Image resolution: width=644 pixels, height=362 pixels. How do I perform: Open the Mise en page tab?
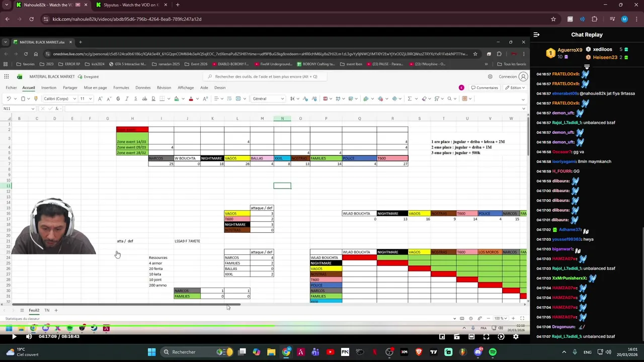95,87
